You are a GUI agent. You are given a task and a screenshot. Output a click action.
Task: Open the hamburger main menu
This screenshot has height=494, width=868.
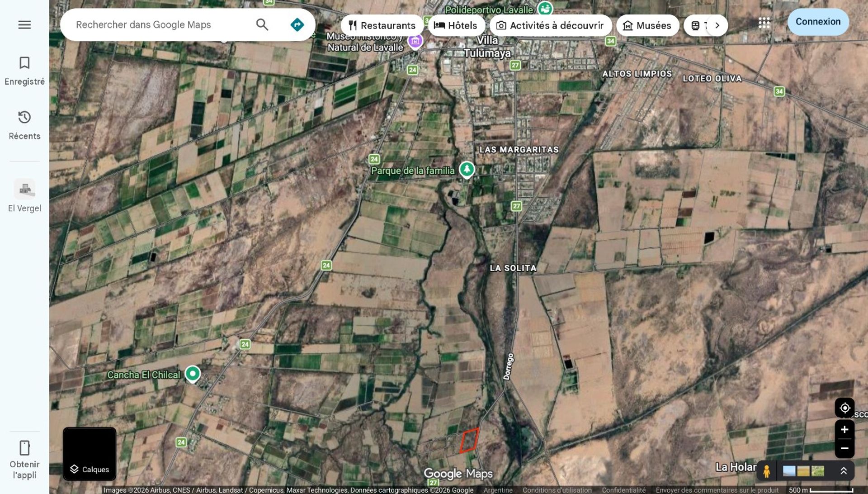coord(24,24)
